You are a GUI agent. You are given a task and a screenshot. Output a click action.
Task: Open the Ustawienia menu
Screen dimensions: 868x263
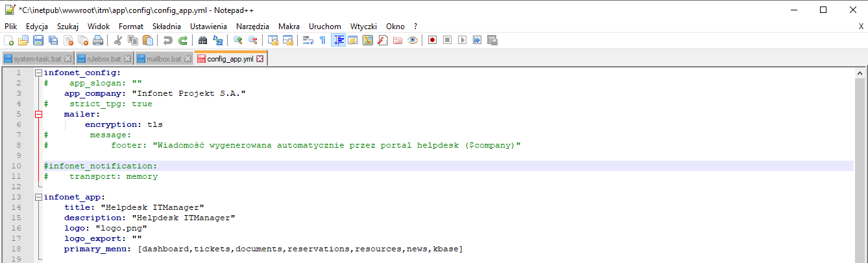tap(208, 27)
